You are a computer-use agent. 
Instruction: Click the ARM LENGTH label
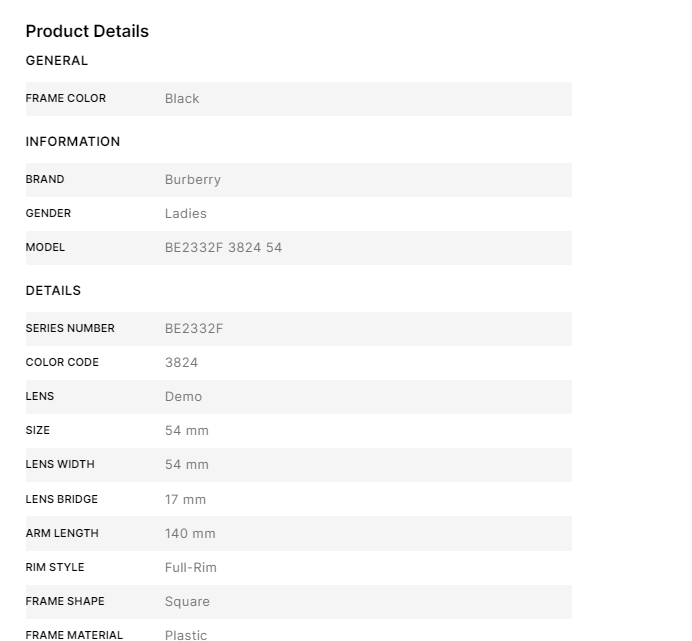pos(62,534)
